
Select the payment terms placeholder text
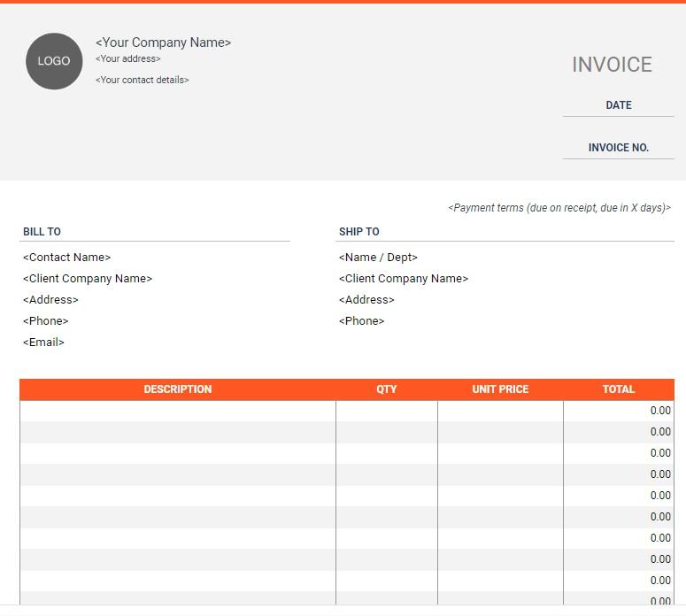(559, 208)
